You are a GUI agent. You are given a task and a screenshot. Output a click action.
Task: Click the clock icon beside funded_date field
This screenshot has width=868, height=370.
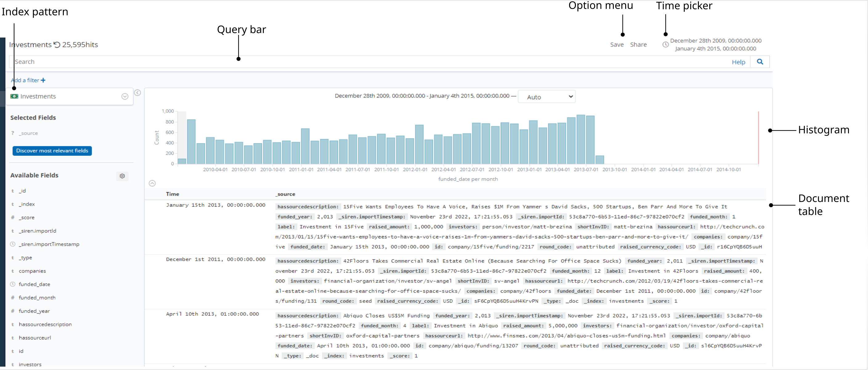click(x=13, y=284)
